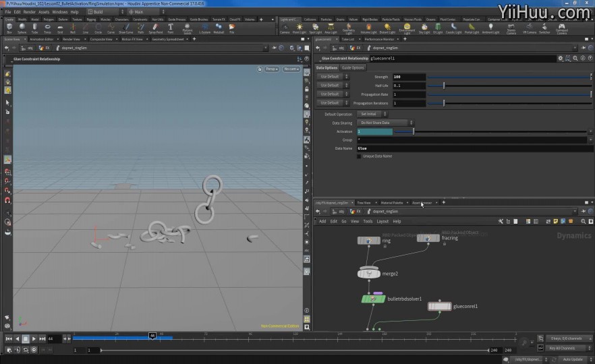
Task: Open the Build desktop dropdown
Action: pos(106,11)
